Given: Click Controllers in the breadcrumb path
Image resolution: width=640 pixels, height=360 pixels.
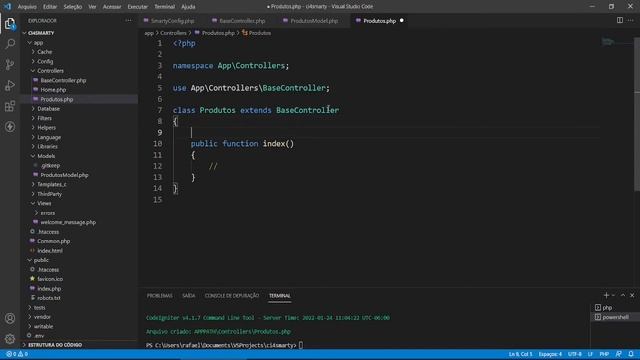Looking at the screenshot, I should point(173,33).
